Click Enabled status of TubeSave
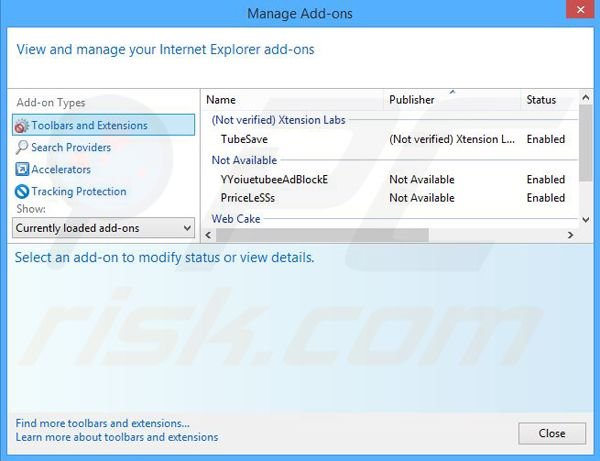The height and width of the screenshot is (461, 600). [546, 139]
